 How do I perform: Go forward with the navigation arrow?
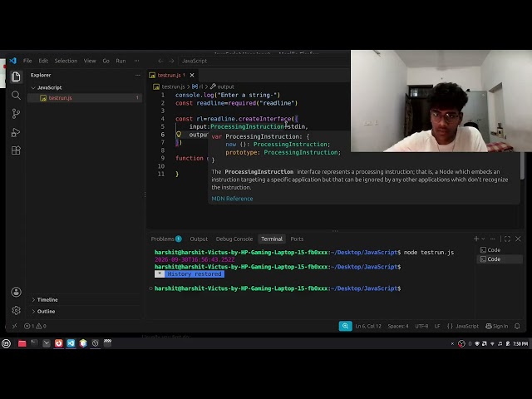coord(171,61)
